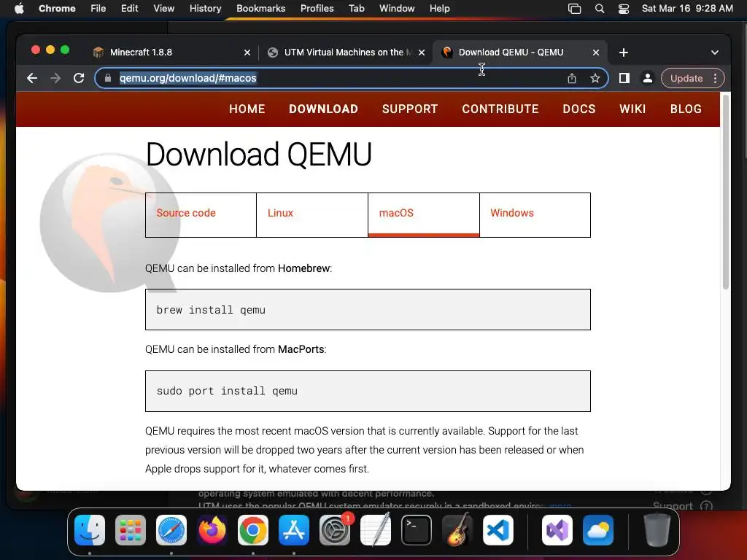
Task: Open the DOCS nav link
Action: click(x=578, y=109)
